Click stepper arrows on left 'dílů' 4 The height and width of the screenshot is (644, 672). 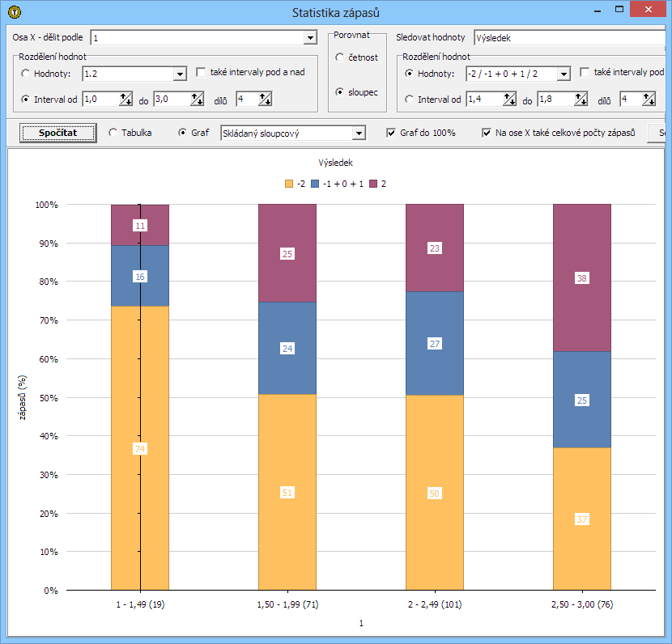tap(266, 100)
